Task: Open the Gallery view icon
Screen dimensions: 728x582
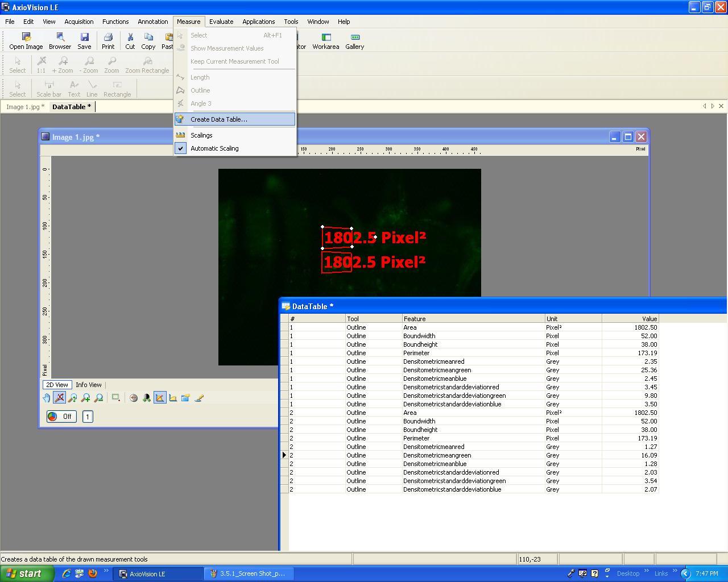Action: [354, 41]
